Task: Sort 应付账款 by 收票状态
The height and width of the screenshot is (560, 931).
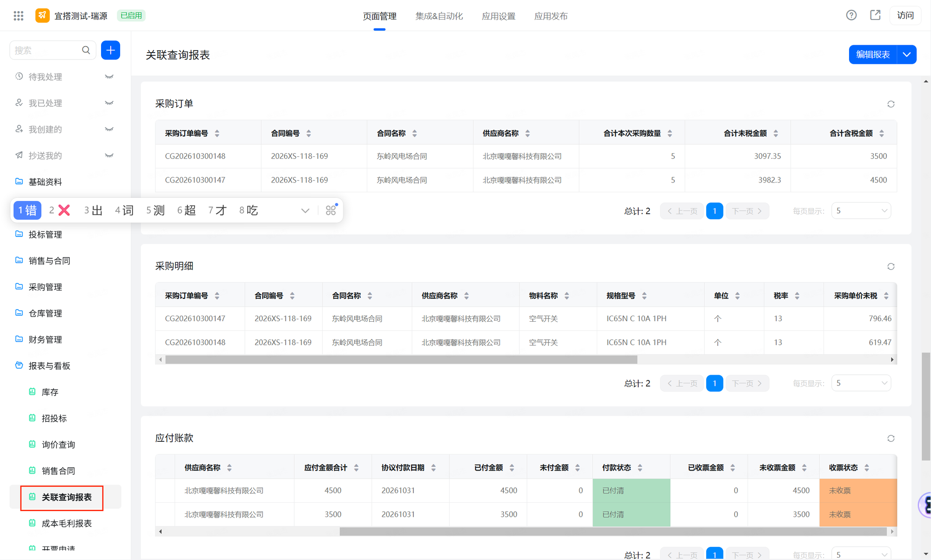Action: 867,468
